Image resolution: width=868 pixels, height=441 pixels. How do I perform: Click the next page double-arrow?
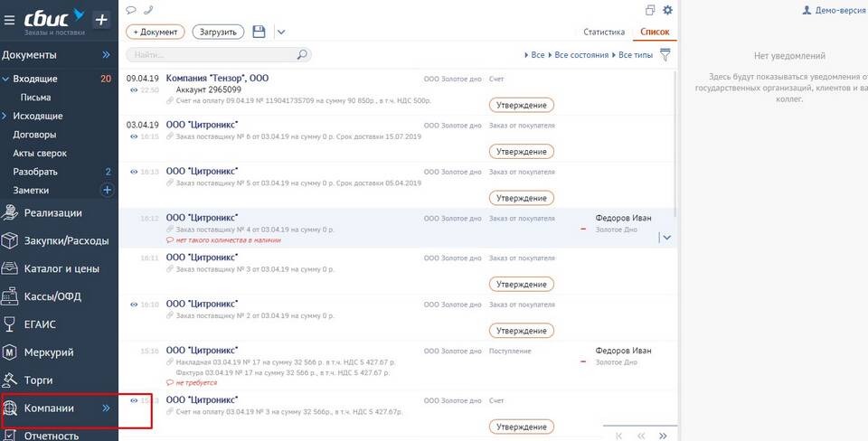coord(664,436)
